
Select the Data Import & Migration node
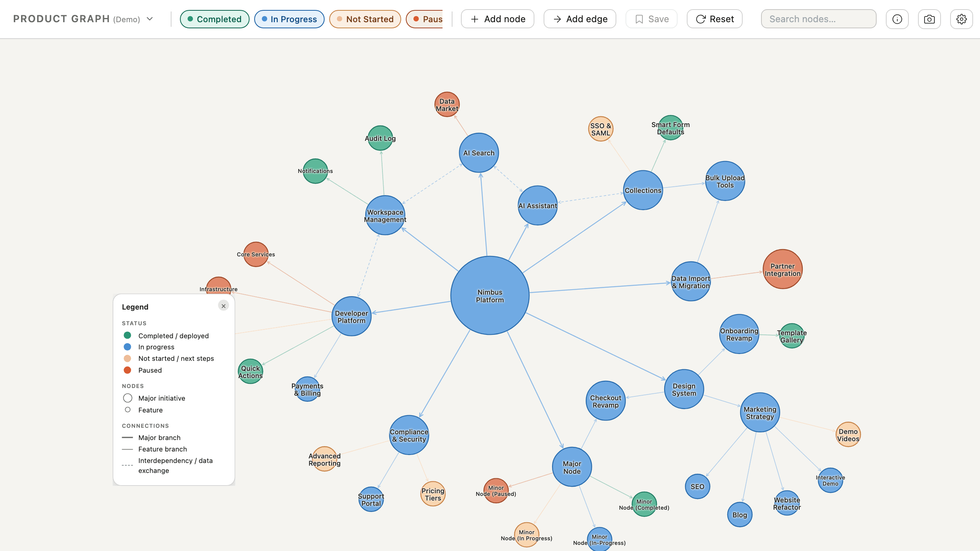[x=691, y=282]
